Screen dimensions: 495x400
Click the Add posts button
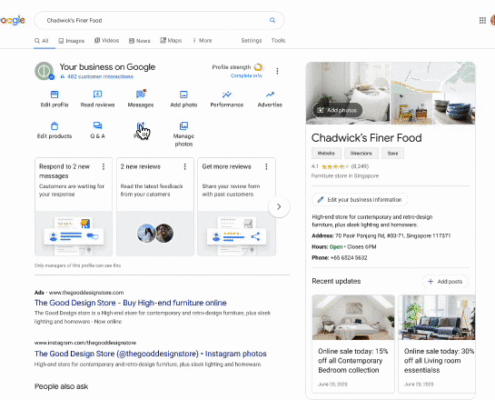click(445, 282)
